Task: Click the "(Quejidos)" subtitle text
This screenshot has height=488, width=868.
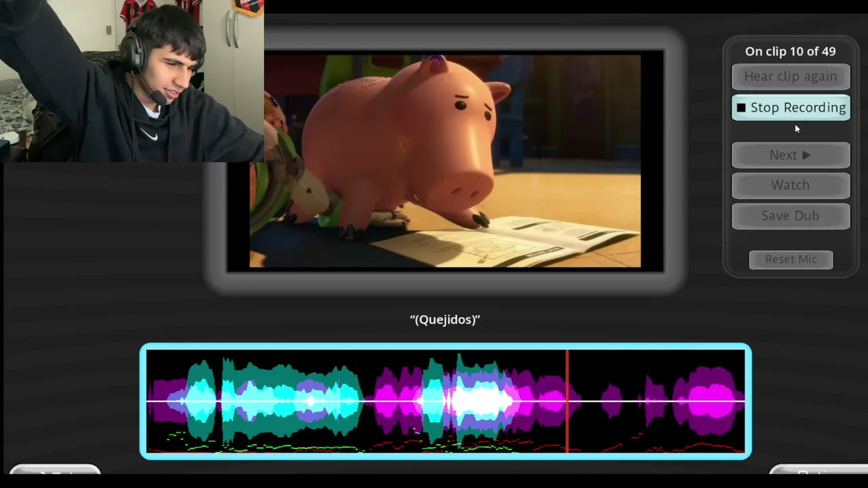Action: pos(445,319)
